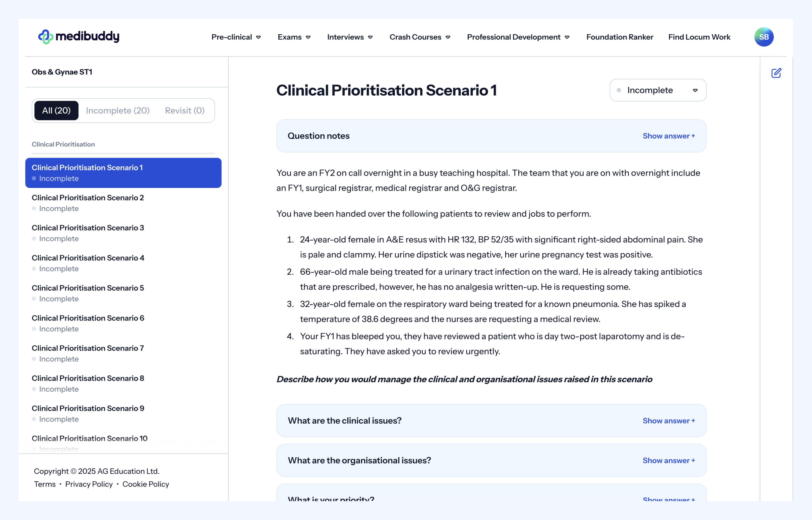Expand the Question notes answer
The image size is (812, 520).
pyautogui.click(x=668, y=136)
